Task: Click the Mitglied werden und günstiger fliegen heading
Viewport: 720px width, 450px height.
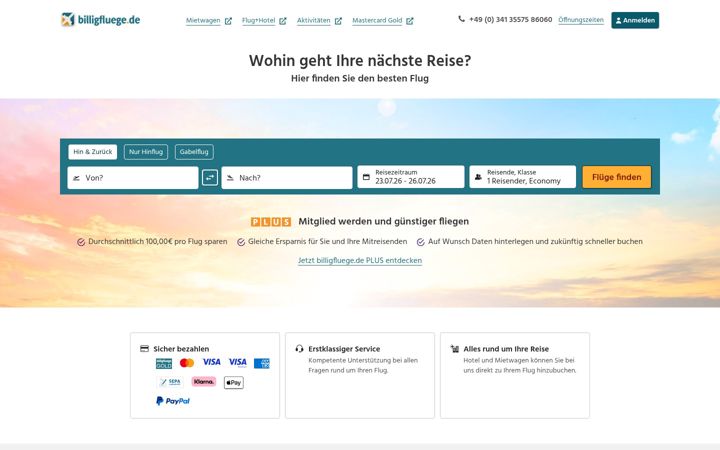Action: [x=384, y=221]
